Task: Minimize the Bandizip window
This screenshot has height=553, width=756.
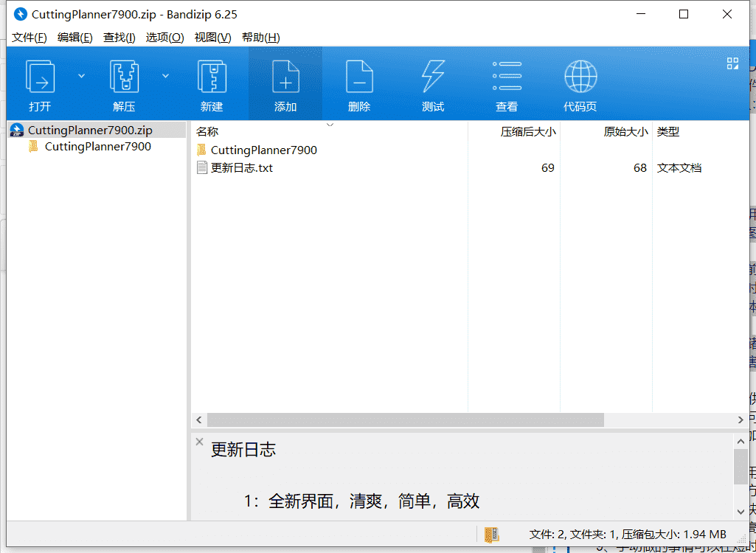Action: [640, 15]
